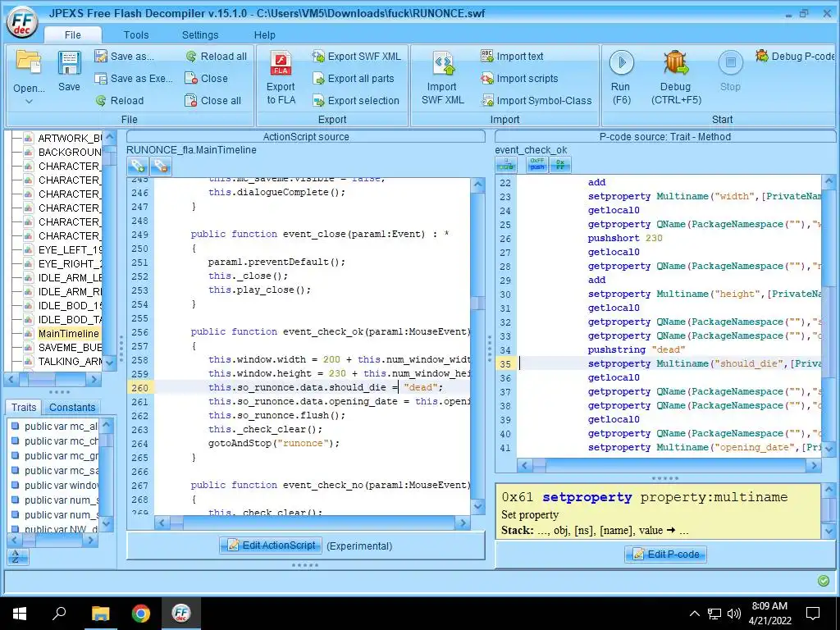Click P-code line 26 pushshort 230
Image resolution: width=840 pixels, height=630 pixels.
(624, 239)
